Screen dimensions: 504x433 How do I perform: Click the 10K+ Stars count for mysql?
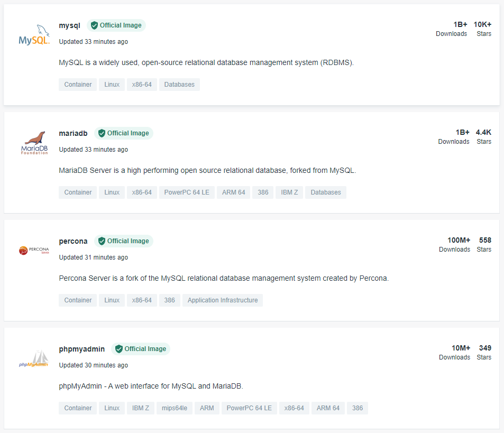coord(482,29)
